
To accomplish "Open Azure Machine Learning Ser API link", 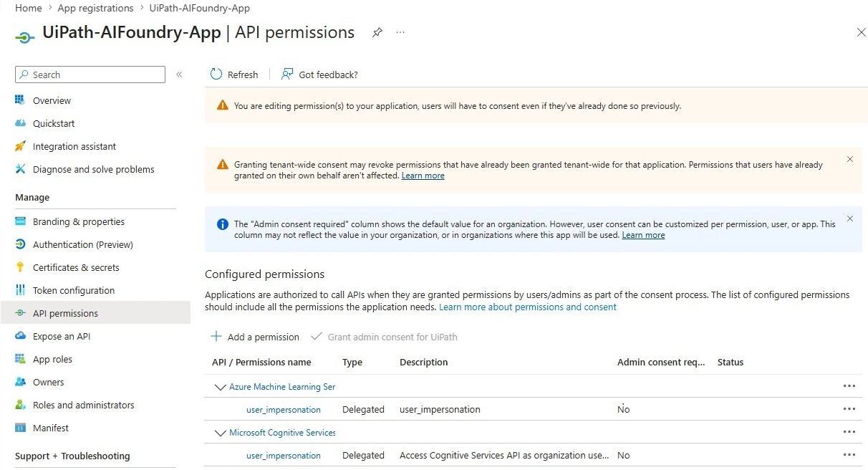I will (282, 387).
